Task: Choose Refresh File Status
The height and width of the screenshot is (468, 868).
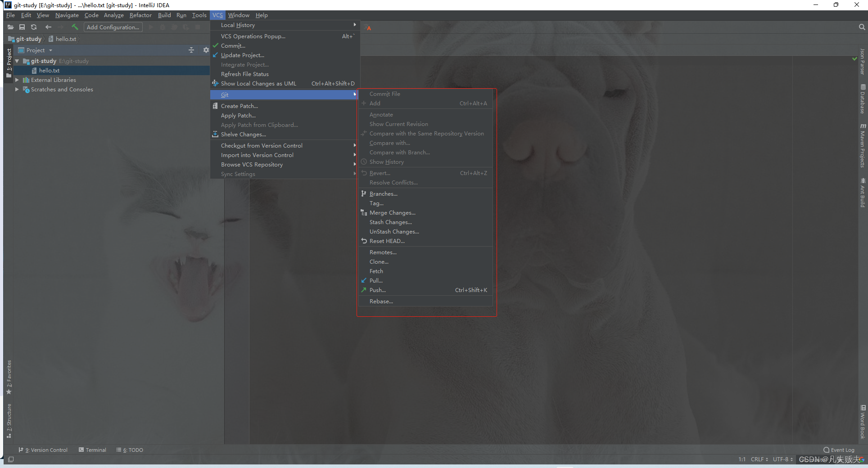Action: click(285, 74)
